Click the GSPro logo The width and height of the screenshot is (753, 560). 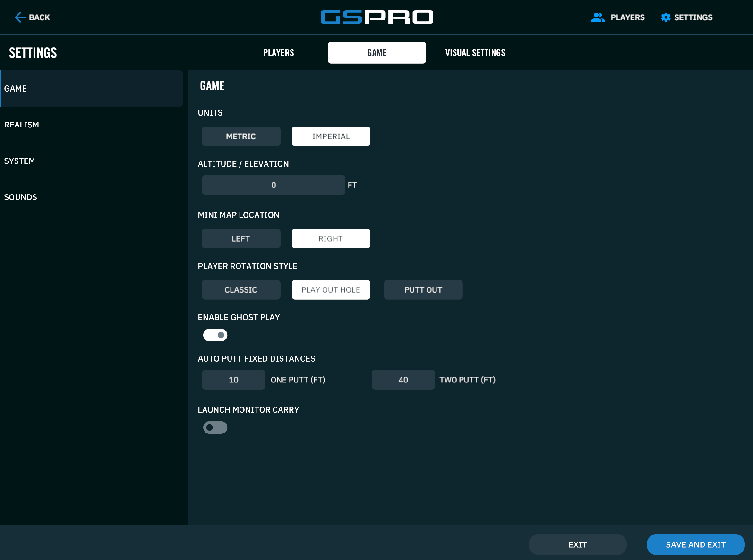tap(376, 17)
